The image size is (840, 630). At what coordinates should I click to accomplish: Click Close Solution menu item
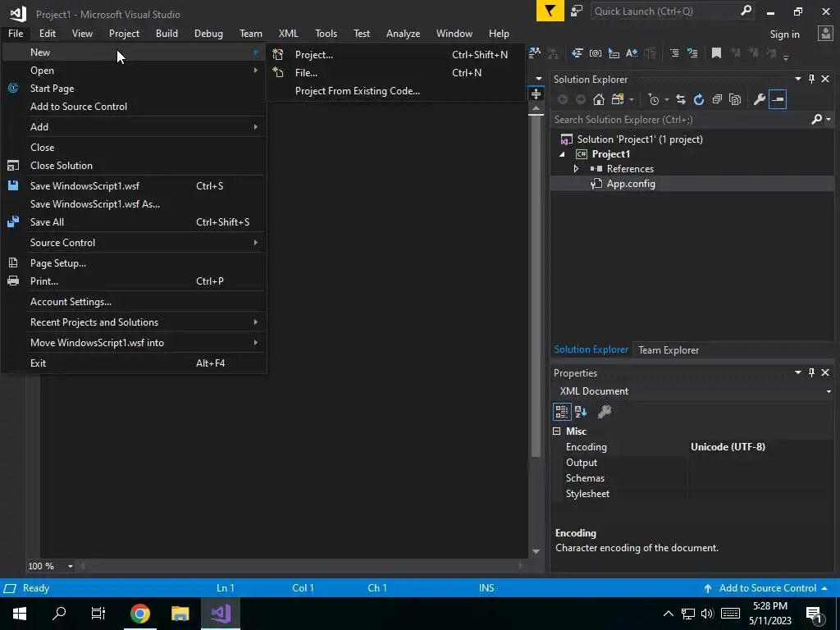tap(134, 166)
